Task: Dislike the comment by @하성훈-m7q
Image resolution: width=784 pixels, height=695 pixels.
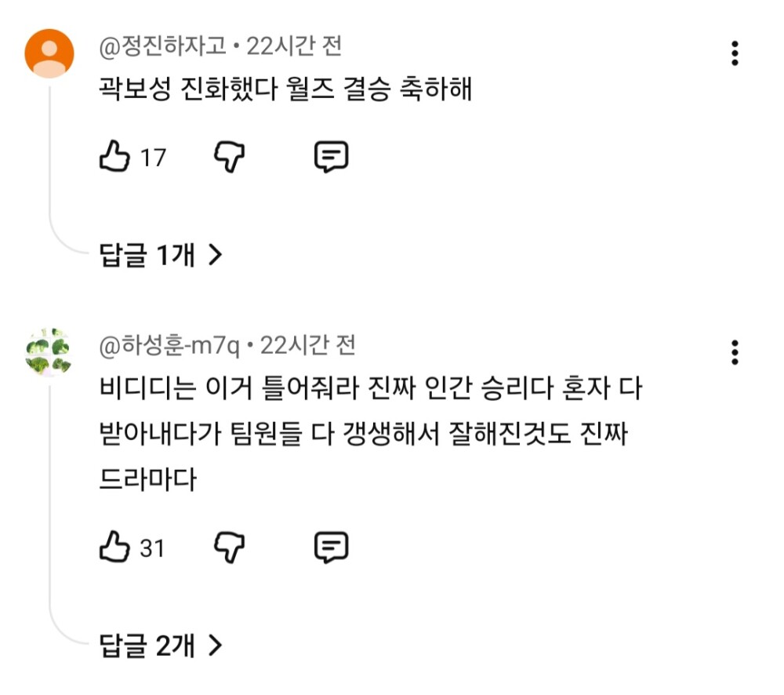Action: (230, 547)
